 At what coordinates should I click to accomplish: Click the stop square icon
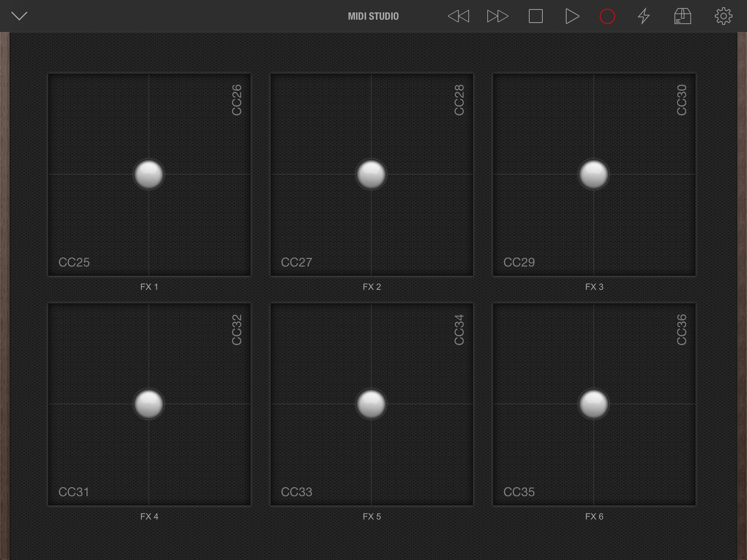(535, 16)
